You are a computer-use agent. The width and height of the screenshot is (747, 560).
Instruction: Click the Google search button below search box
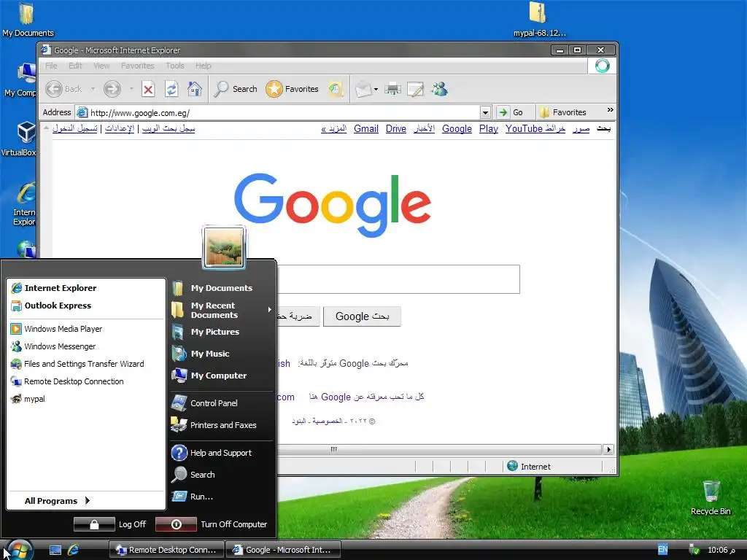coord(362,316)
